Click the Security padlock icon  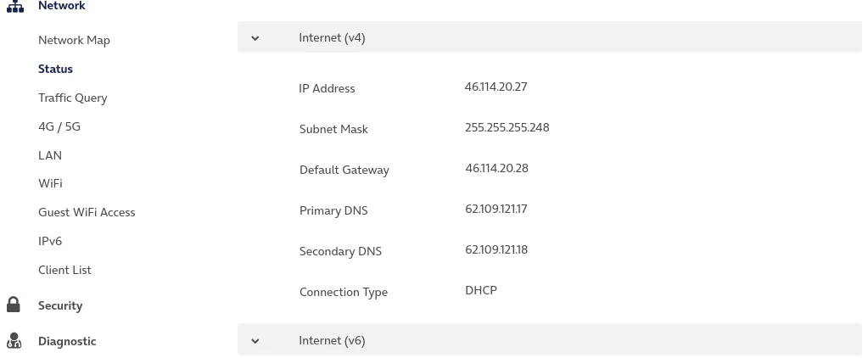point(14,305)
